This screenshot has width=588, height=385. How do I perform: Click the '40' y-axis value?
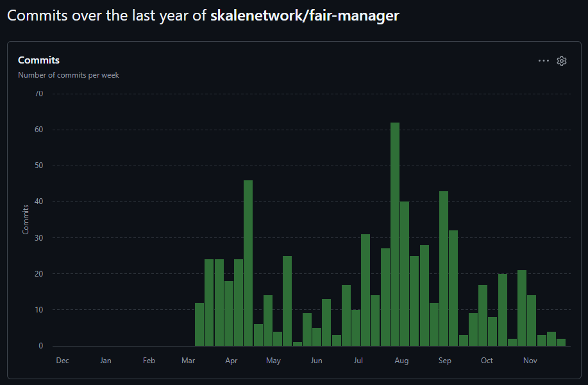(38, 201)
